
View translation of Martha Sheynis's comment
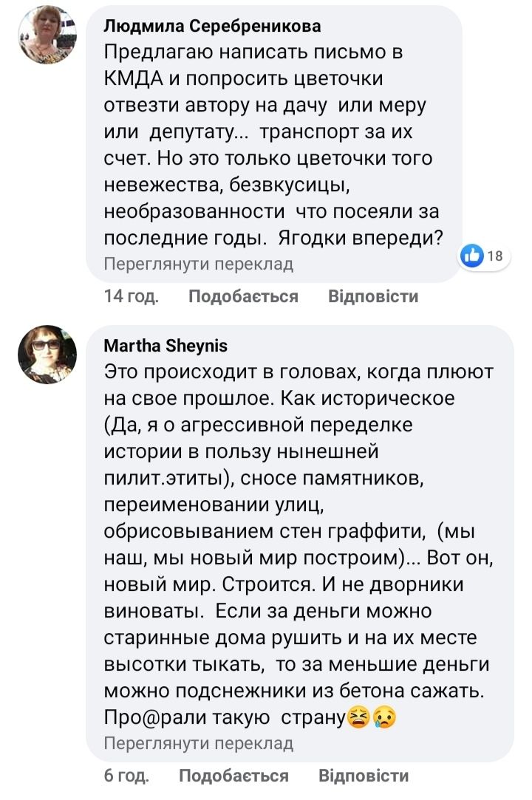[199, 743]
